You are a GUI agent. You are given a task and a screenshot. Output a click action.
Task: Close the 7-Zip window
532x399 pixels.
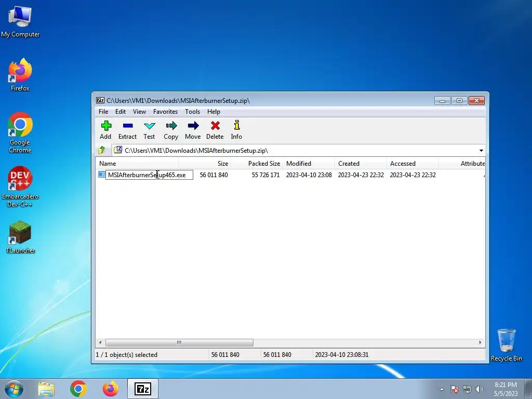[476, 101]
